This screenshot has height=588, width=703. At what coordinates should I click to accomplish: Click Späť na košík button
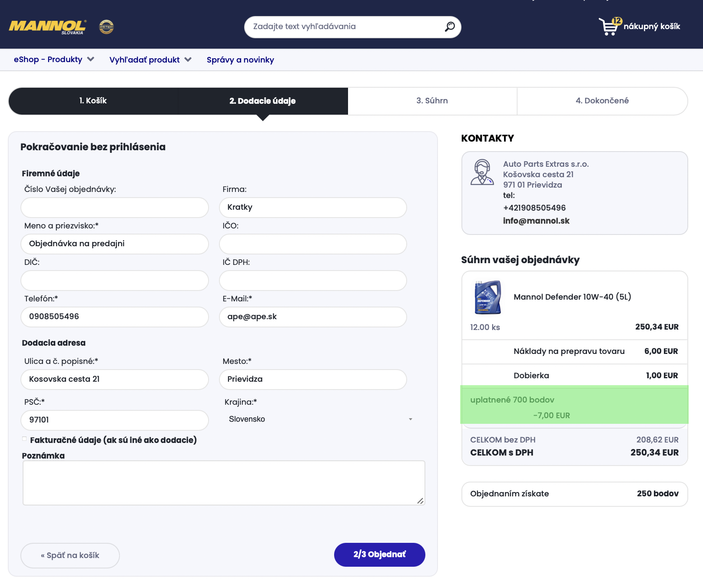tap(70, 555)
